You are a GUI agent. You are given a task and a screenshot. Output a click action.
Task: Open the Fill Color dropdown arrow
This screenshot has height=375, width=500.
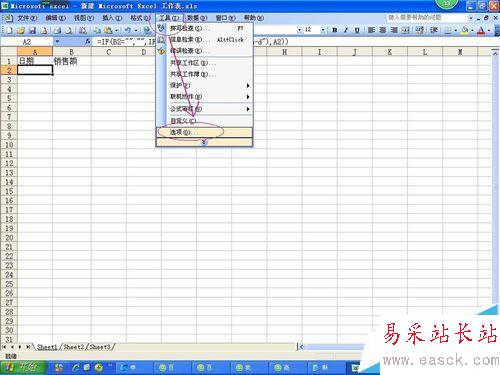[472, 30]
